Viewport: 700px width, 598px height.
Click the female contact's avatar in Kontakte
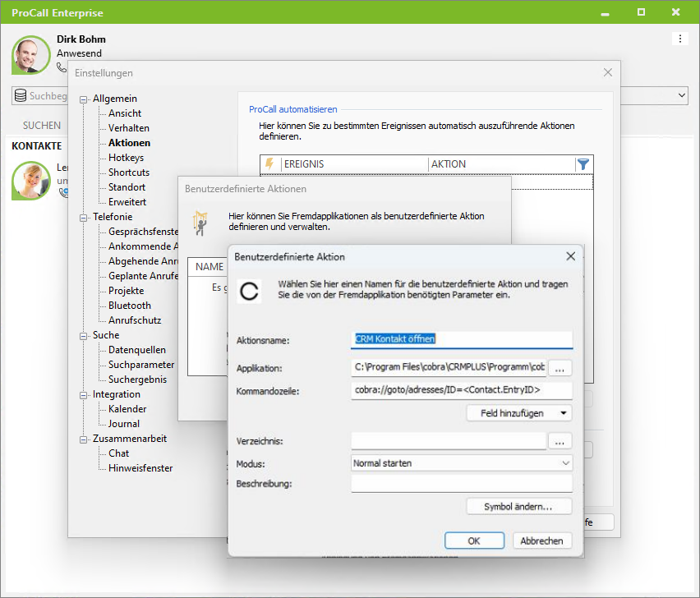(x=31, y=181)
